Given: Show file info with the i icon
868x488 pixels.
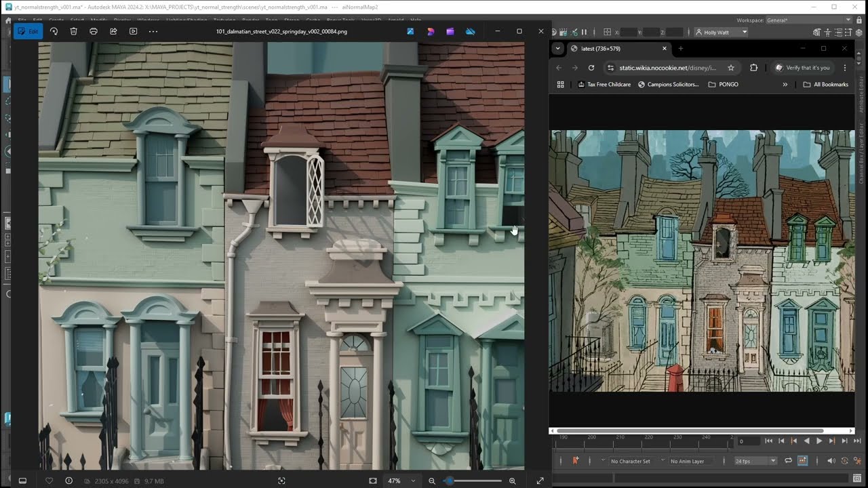Looking at the screenshot, I should click(x=68, y=481).
